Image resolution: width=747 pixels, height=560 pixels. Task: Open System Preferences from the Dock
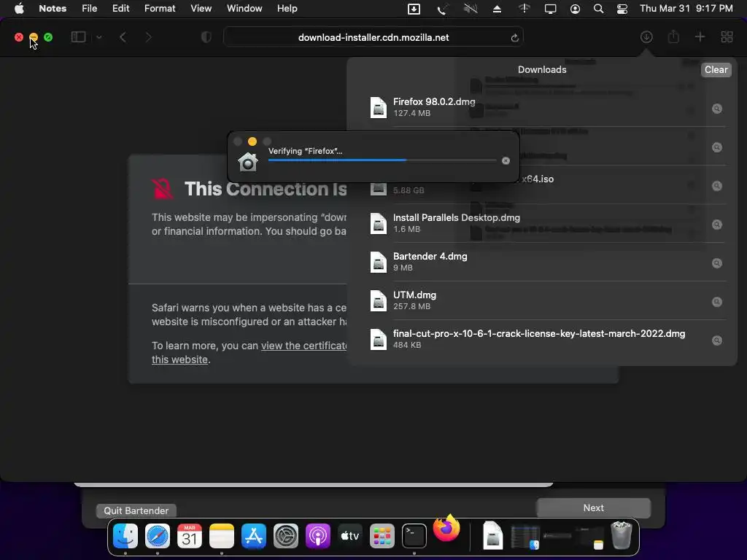pyautogui.click(x=286, y=536)
